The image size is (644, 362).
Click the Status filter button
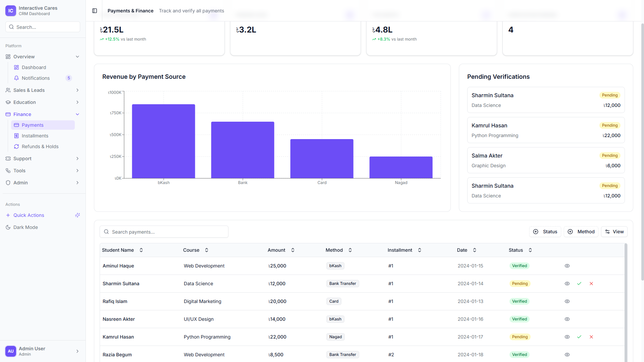[545, 232]
